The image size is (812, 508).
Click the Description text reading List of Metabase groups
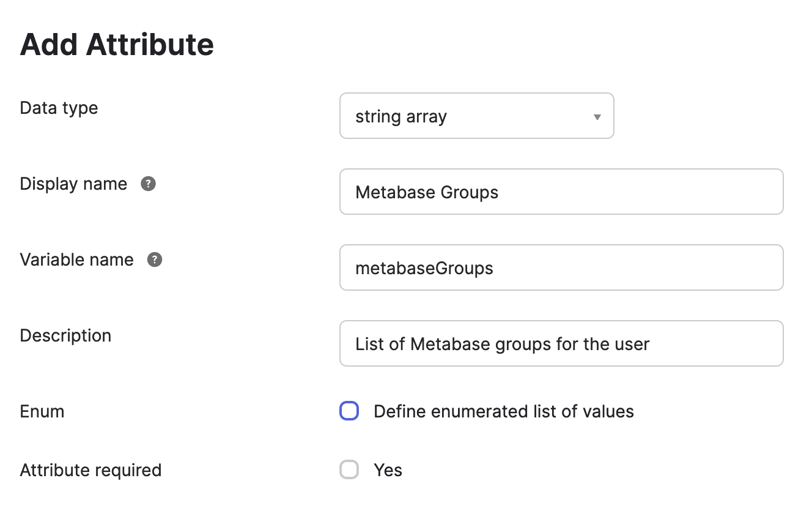501,343
